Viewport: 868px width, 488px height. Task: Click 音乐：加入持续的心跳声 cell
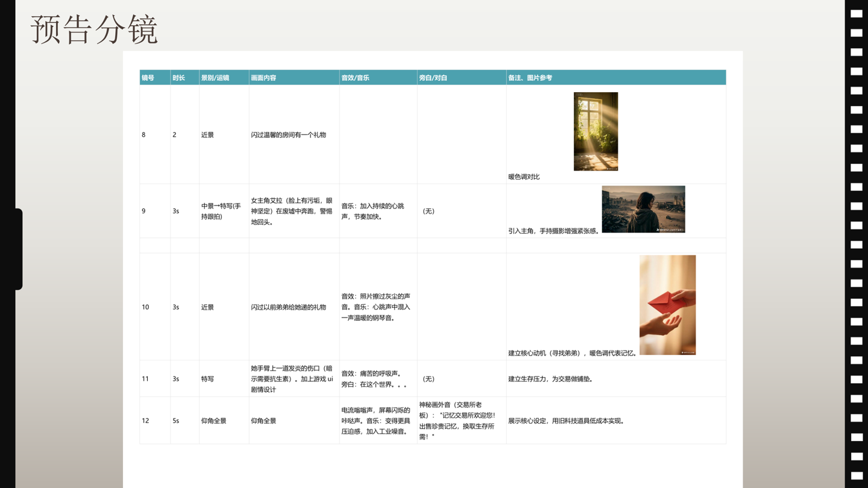point(378,211)
